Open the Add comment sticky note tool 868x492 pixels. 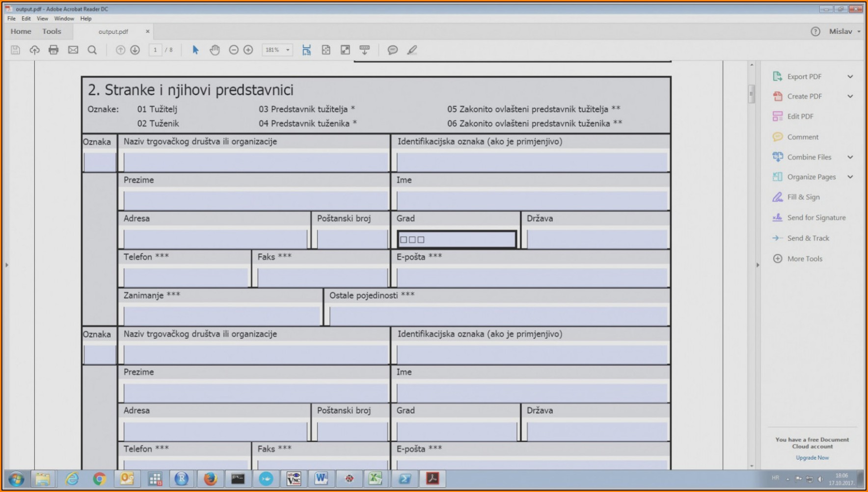coord(392,50)
